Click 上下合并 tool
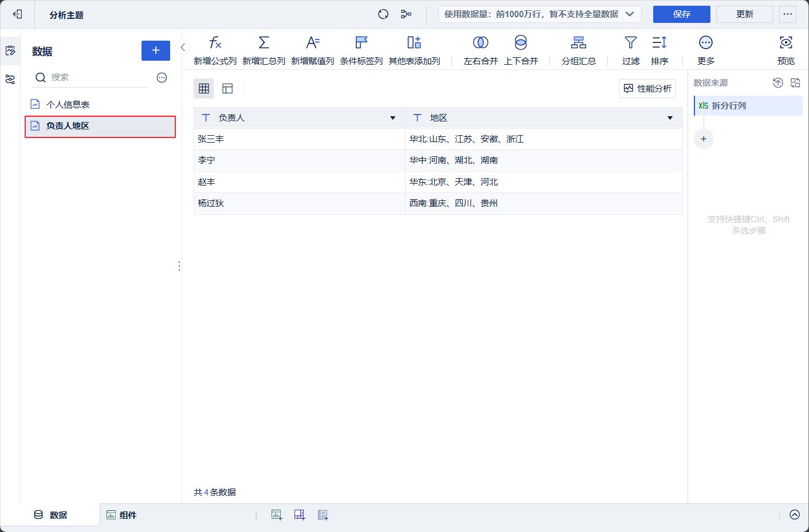The width and height of the screenshot is (809, 532). 521,50
